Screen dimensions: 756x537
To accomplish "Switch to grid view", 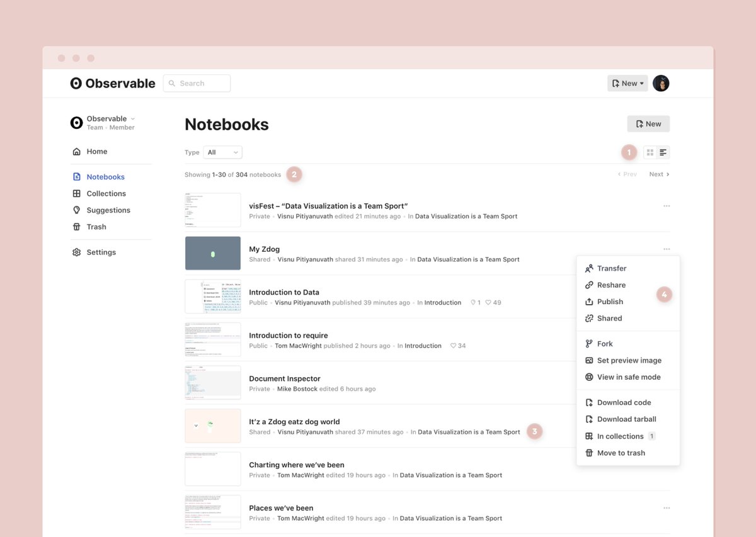I will click(x=650, y=152).
